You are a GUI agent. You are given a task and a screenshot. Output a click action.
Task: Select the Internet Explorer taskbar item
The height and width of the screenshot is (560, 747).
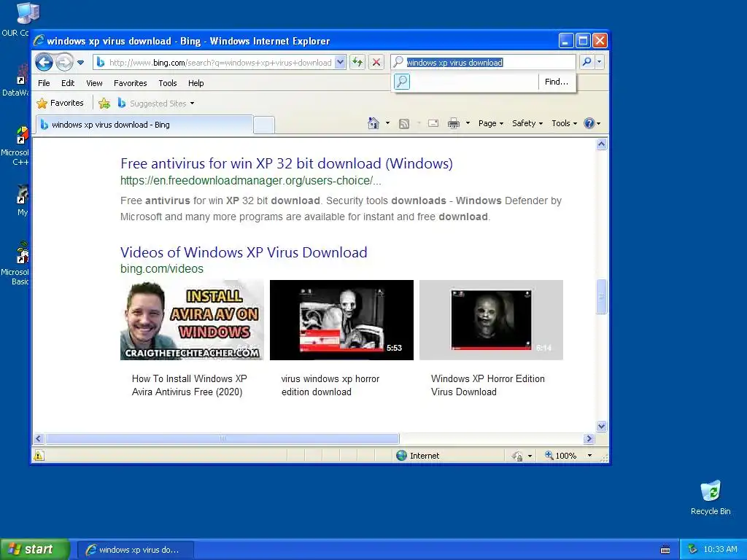click(135, 550)
